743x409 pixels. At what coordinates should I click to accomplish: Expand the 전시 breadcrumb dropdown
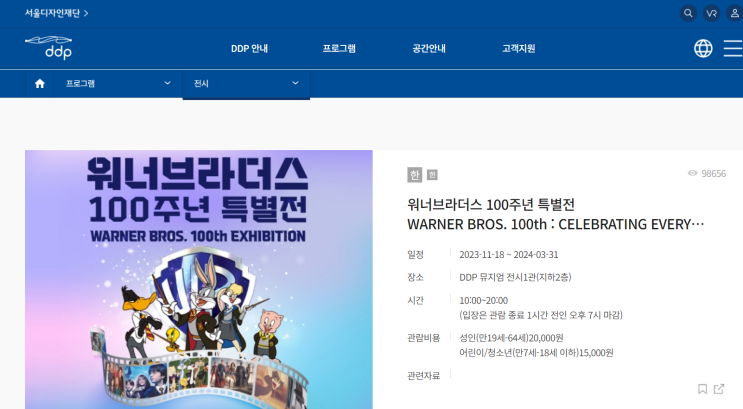click(246, 84)
